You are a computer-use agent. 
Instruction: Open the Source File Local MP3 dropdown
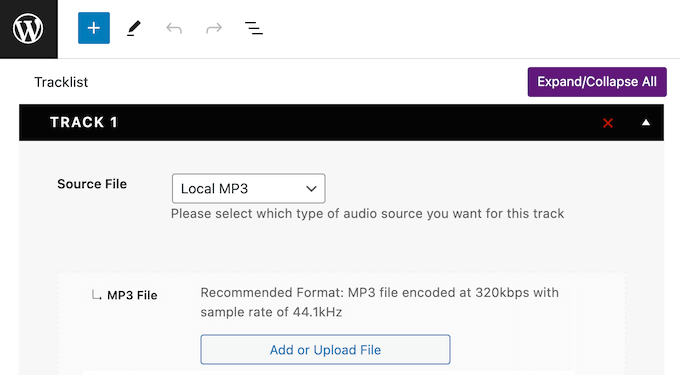pos(248,189)
